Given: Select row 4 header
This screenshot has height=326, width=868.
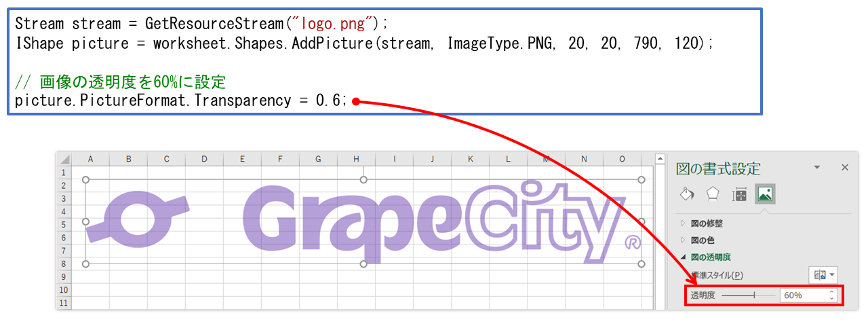Looking at the screenshot, I should coord(64,211).
